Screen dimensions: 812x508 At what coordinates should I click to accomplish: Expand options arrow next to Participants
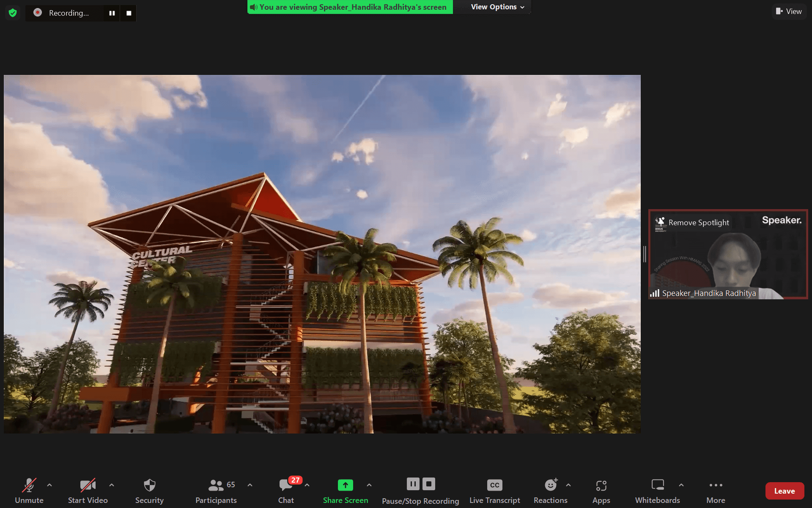click(250, 485)
